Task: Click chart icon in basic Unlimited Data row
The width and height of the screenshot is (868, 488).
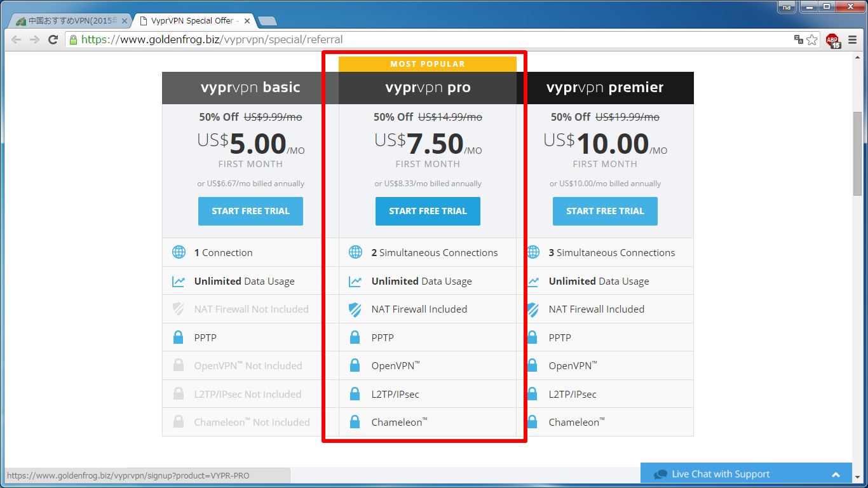Action: pos(179,281)
